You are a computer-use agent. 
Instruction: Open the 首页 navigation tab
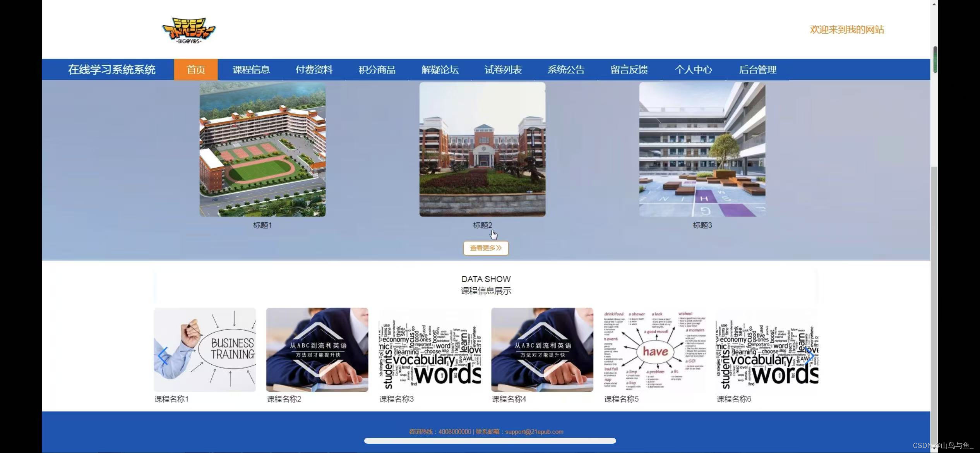click(196, 70)
